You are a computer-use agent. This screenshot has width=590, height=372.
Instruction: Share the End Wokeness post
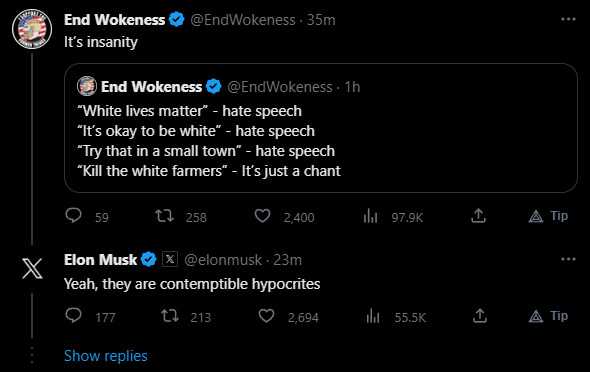click(x=478, y=216)
